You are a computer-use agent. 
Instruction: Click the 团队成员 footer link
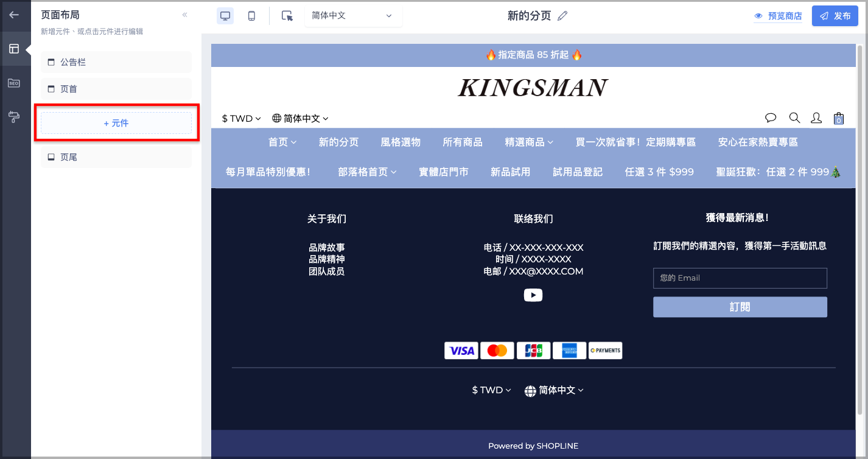click(x=327, y=272)
